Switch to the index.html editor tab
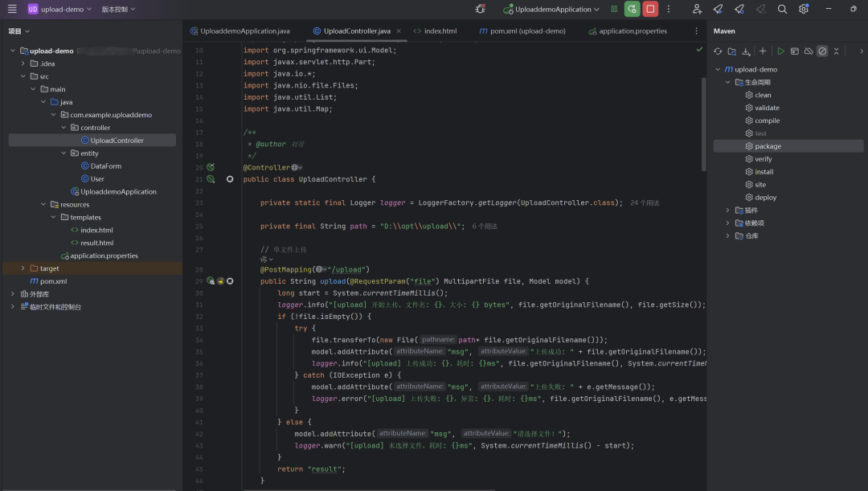 coord(435,31)
